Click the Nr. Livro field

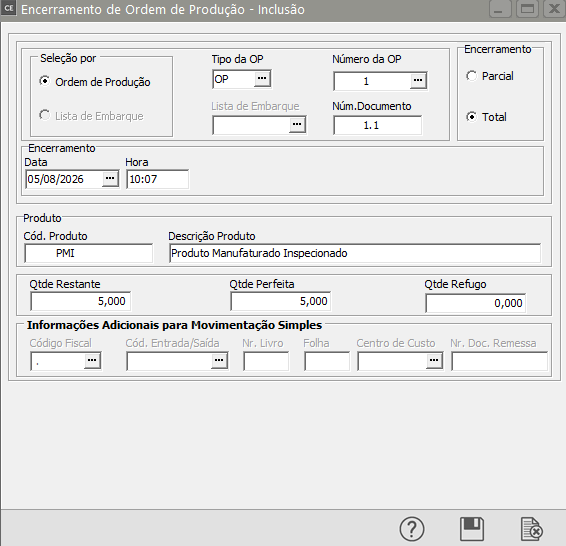(266, 361)
